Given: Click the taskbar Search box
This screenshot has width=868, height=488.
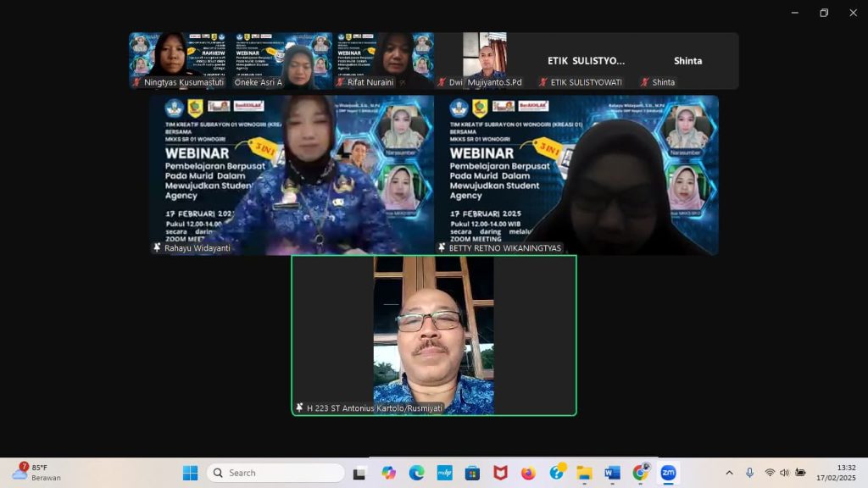Looking at the screenshot, I should coord(275,473).
